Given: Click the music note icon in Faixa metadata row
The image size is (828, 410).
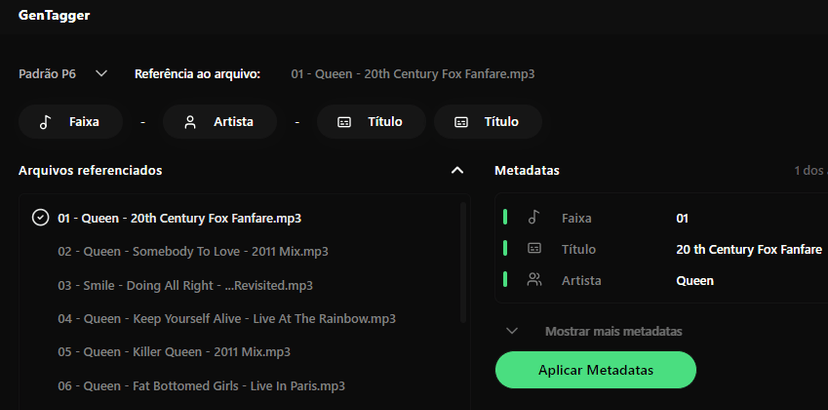Looking at the screenshot, I should (x=534, y=217).
